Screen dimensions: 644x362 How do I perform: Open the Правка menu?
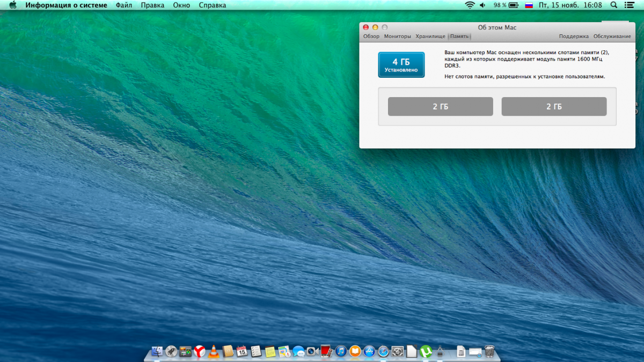[x=152, y=5]
